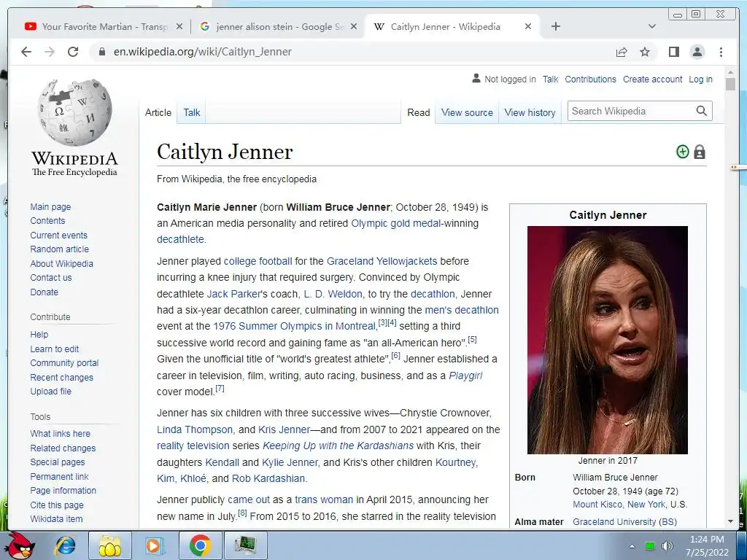Launch Internet Explorer from taskbar
The height and width of the screenshot is (560, 747).
[64, 545]
